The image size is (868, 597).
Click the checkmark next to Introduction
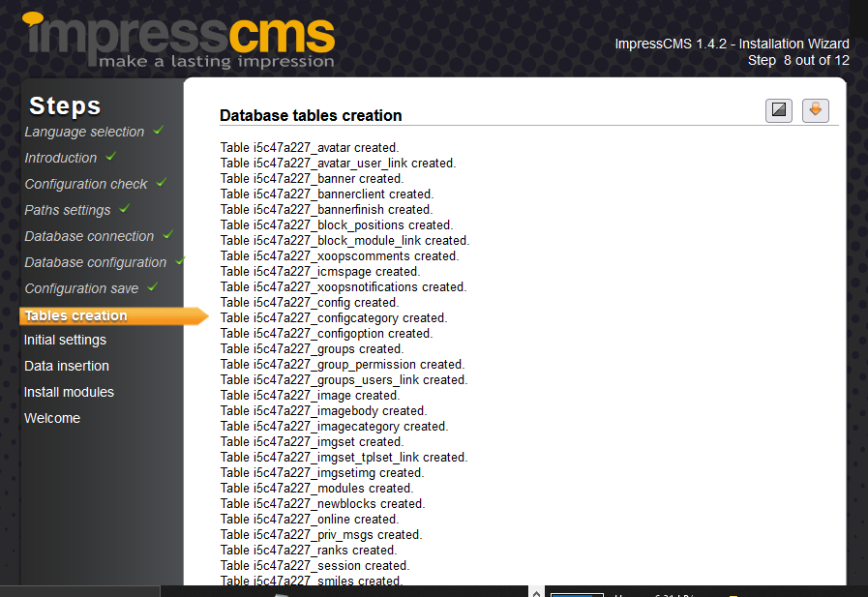tap(110, 157)
